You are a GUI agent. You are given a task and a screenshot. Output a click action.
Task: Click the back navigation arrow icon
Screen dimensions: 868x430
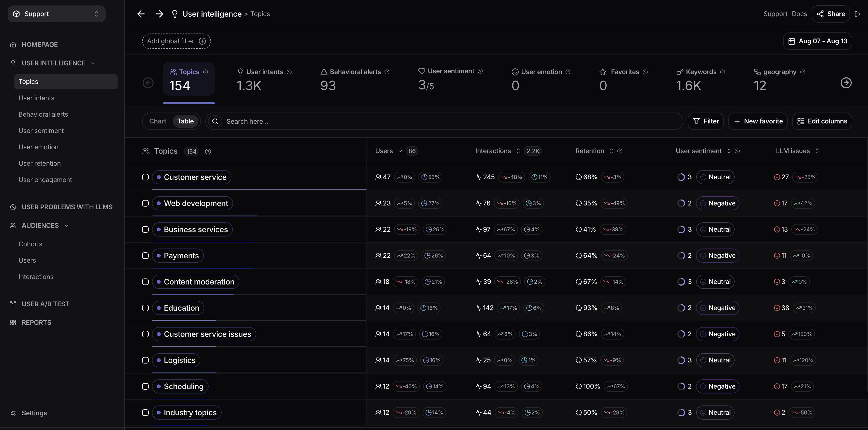(141, 14)
